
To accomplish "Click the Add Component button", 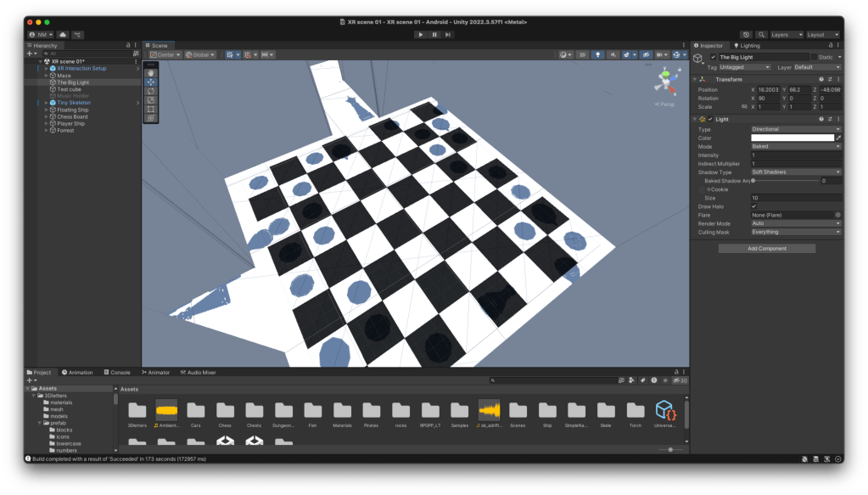I will [766, 249].
